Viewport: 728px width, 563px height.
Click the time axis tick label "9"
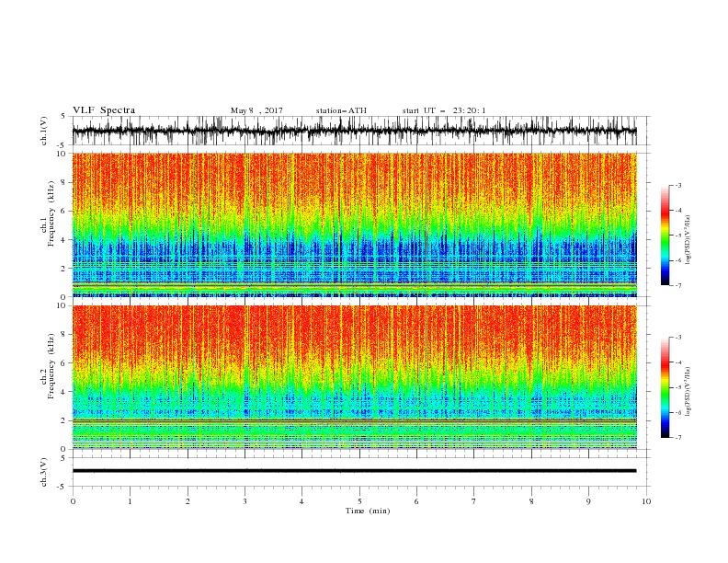[588, 501]
